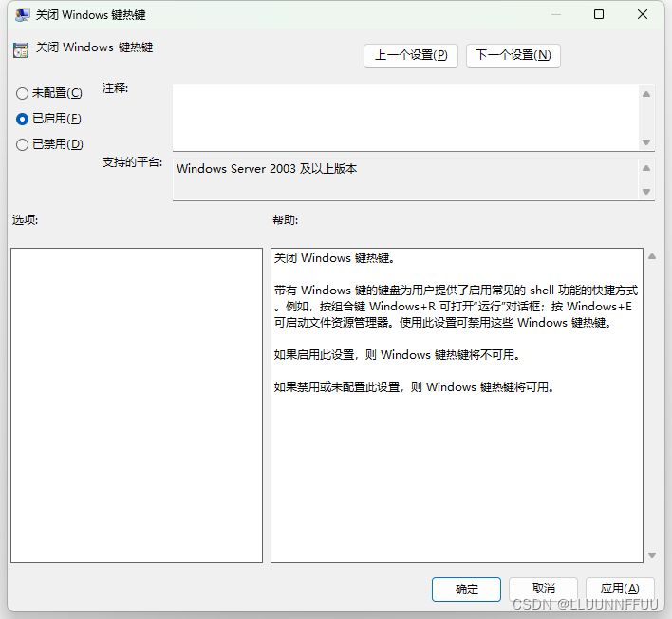Click the help line '如果启用此设置，则 Windows 键热键将不可用。'
The image size is (672, 619).
tap(397, 355)
